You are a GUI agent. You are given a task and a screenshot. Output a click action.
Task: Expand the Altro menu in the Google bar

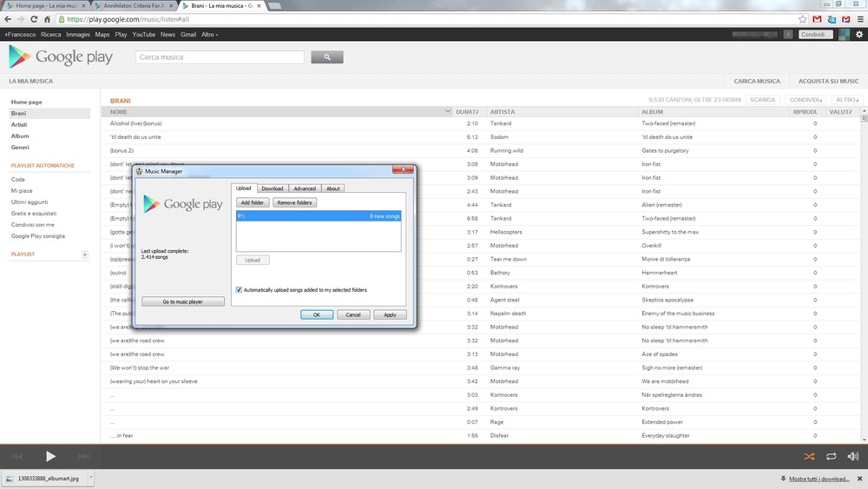click(210, 35)
